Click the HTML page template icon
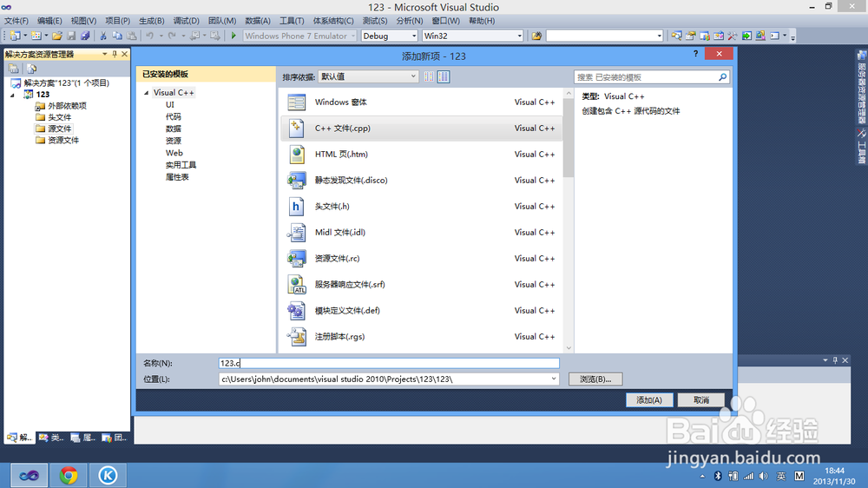This screenshot has width=868, height=488. 296,154
